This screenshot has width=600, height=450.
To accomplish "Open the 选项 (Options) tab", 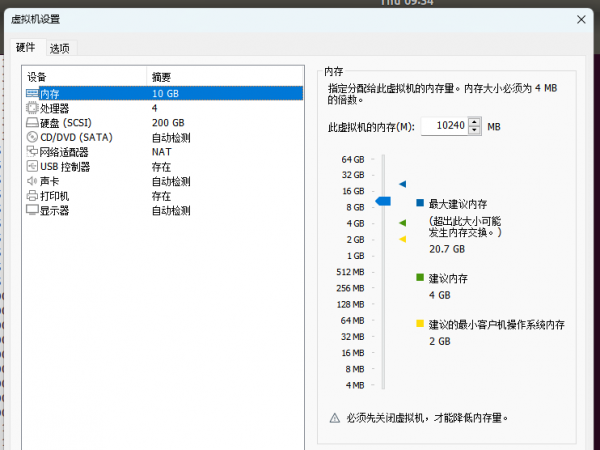I will [x=60, y=48].
